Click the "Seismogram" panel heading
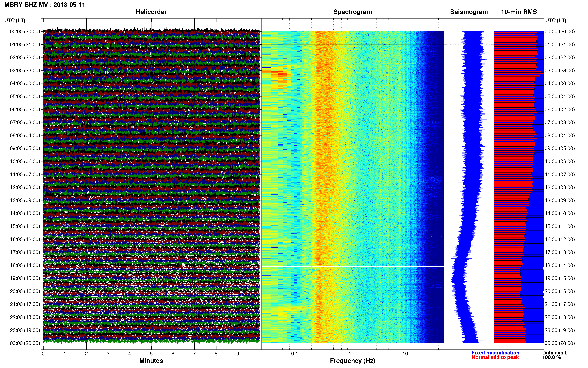Image resolution: width=588 pixels, height=368 pixels. coord(469,12)
